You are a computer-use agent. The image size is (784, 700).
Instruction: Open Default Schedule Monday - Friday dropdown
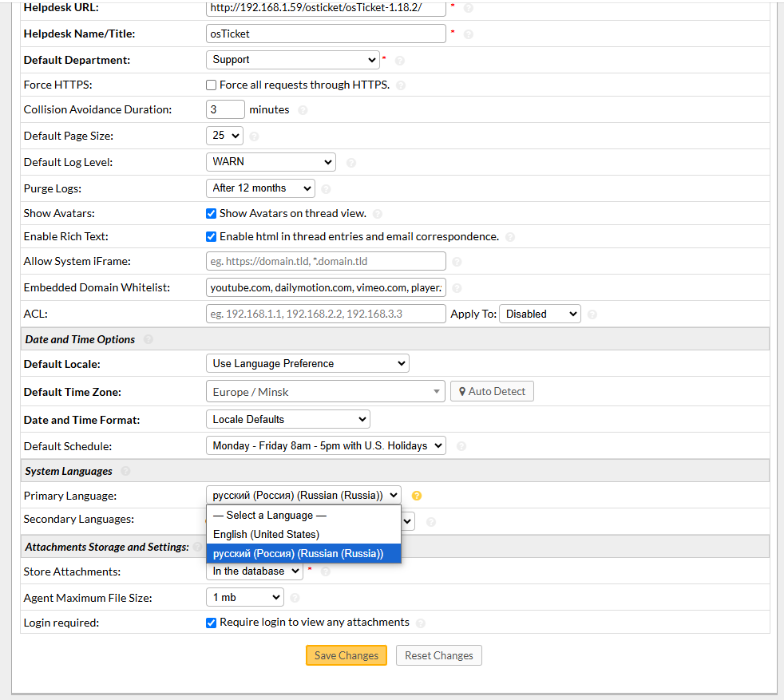[326, 446]
